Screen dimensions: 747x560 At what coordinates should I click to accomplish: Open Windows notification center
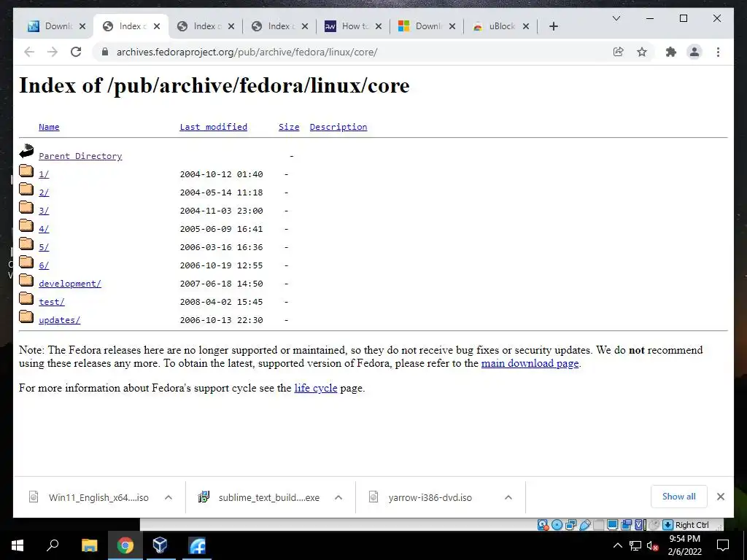coord(723,545)
